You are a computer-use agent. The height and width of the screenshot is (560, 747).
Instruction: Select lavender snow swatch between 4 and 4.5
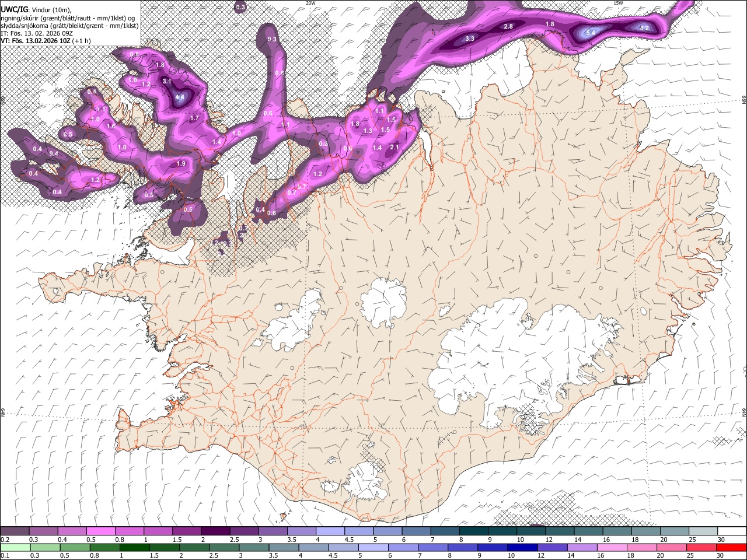coord(330,531)
